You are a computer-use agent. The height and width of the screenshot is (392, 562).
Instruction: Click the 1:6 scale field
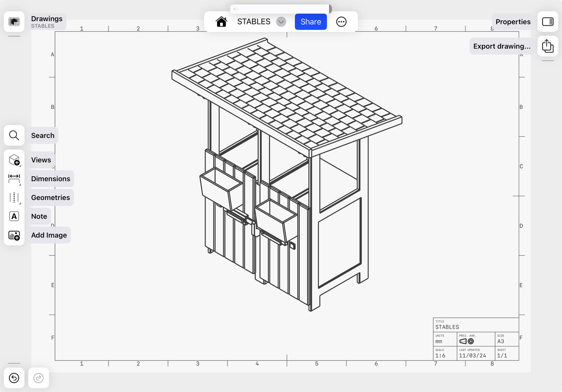pos(440,355)
